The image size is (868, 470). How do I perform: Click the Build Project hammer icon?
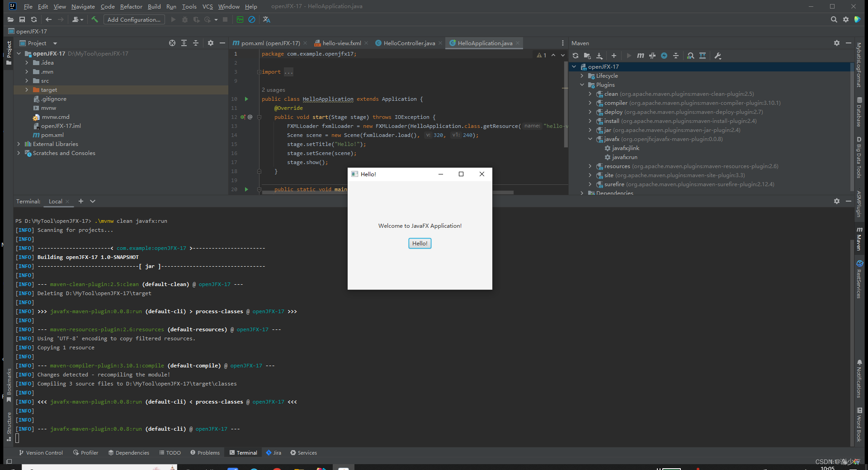click(94, 19)
